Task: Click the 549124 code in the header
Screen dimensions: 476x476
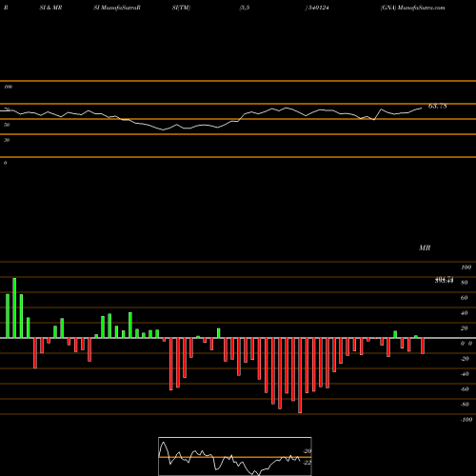Action: coord(319,8)
